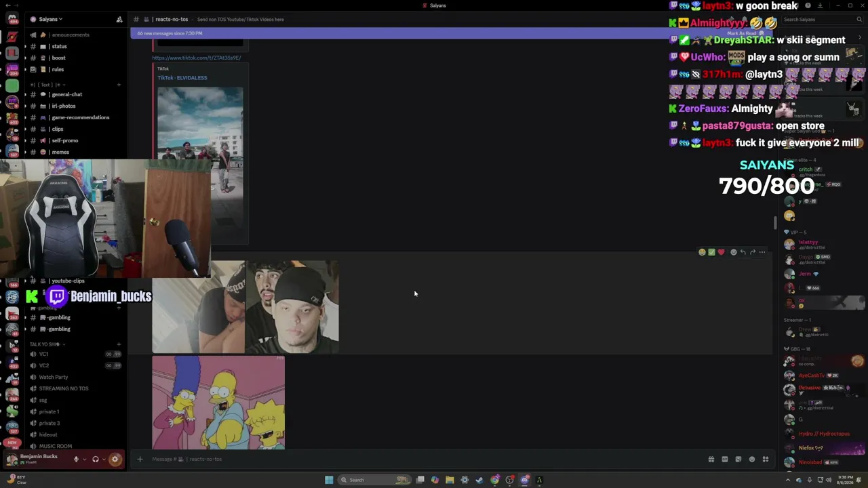Open the tiktok.com video link

point(197,58)
